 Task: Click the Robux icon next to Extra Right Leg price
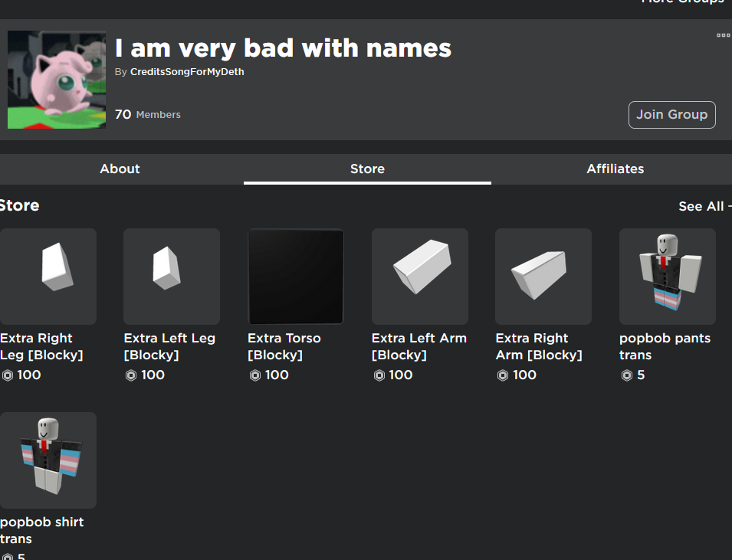[x=7, y=375]
